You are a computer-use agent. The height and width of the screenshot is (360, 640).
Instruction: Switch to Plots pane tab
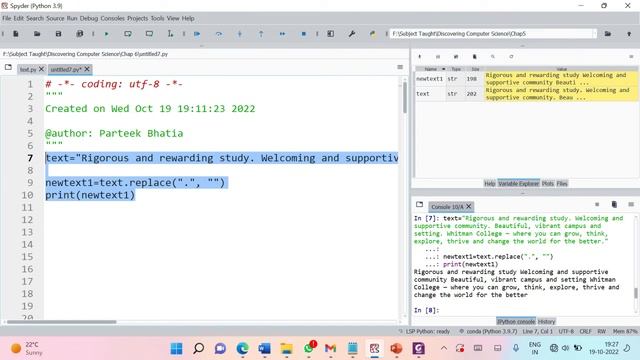[x=548, y=184]
